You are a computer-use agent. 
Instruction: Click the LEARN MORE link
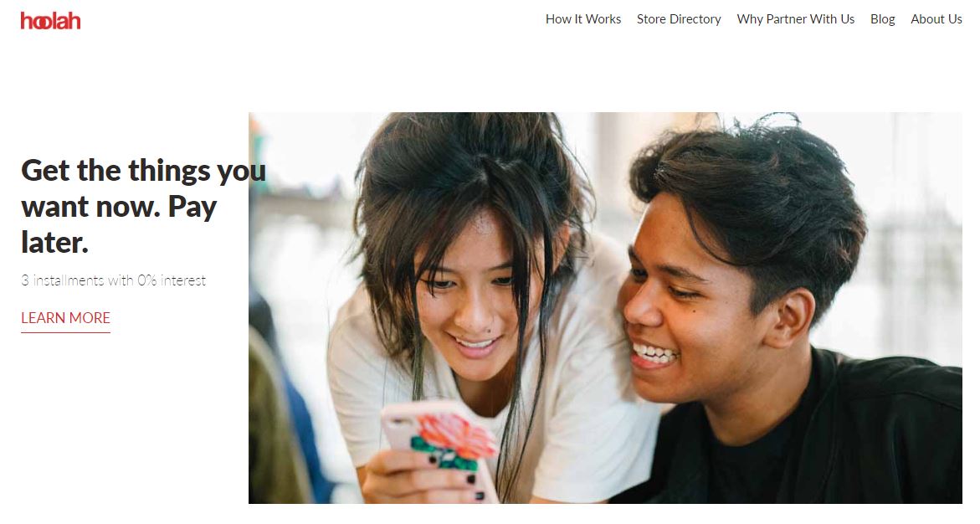point(65,318)
